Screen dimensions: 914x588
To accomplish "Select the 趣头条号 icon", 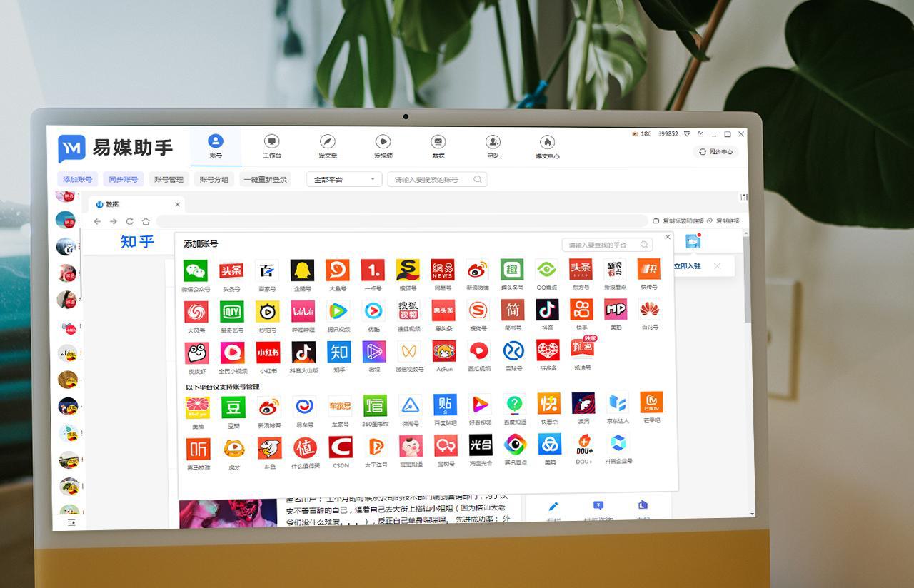I will pyautogui.click(x=512, y=270).
